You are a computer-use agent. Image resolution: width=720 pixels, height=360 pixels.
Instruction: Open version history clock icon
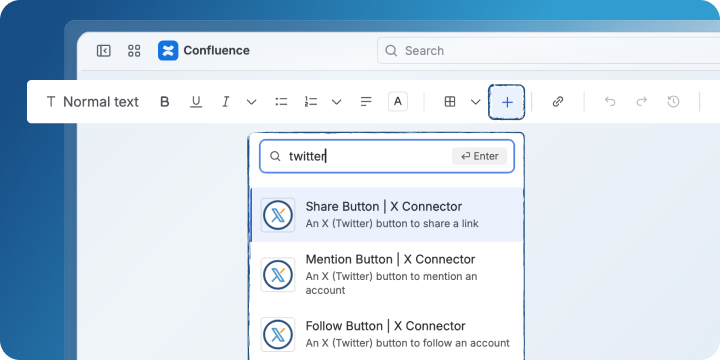[673, 101]
